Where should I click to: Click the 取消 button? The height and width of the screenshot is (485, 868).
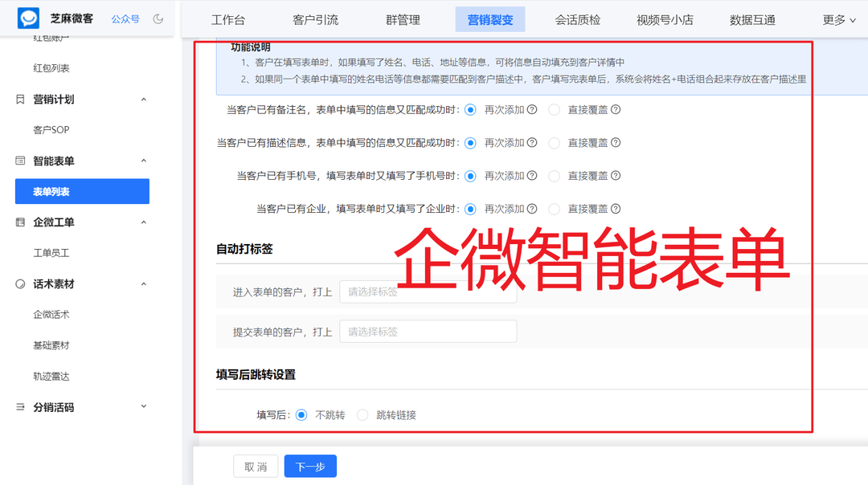point(256,467)
